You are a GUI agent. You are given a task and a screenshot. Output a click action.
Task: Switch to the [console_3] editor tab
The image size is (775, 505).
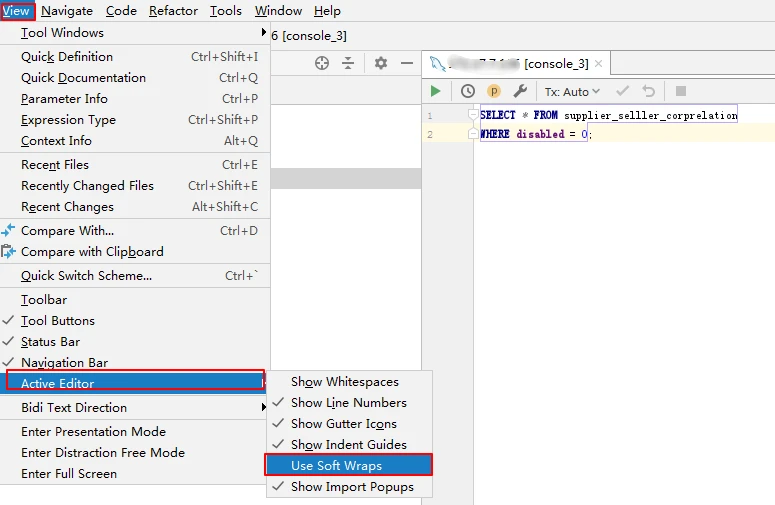click(516, 63)
